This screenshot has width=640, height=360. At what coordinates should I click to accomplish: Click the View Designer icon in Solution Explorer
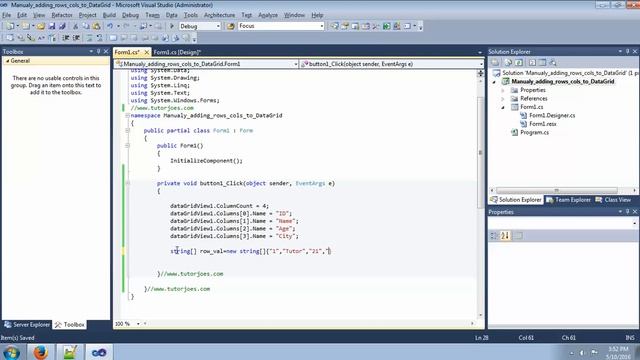tap(542, 62)
